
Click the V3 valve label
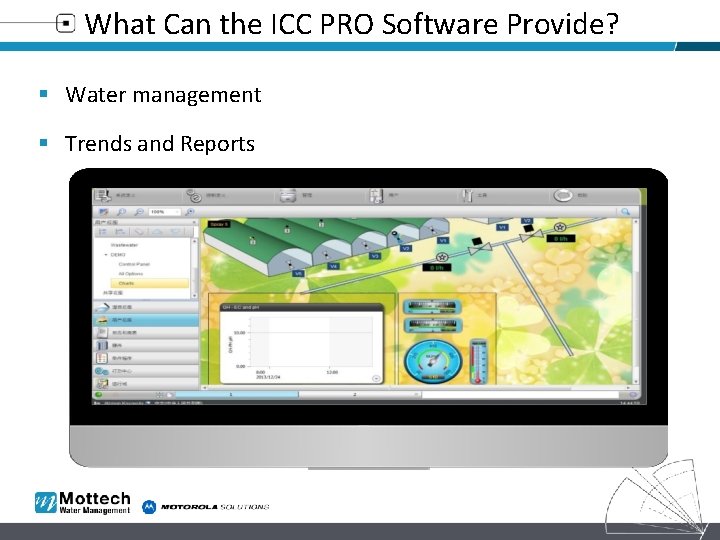(375, 256)
